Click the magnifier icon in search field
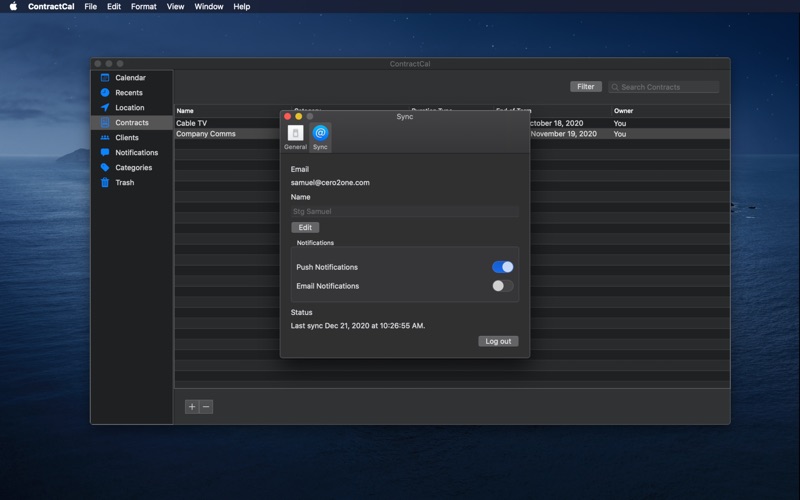The image size is (800, 500). click(x=615, y=87)
